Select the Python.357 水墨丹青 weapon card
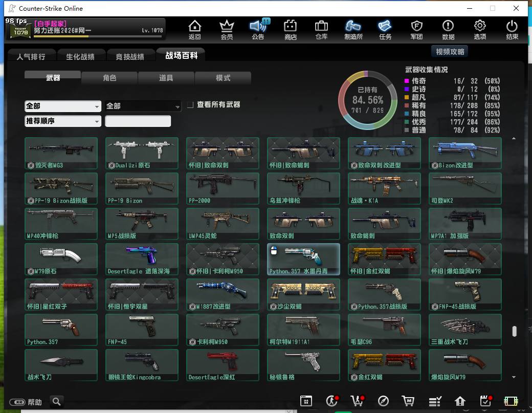Screen dimensions: 532x413 coord(303,259)
